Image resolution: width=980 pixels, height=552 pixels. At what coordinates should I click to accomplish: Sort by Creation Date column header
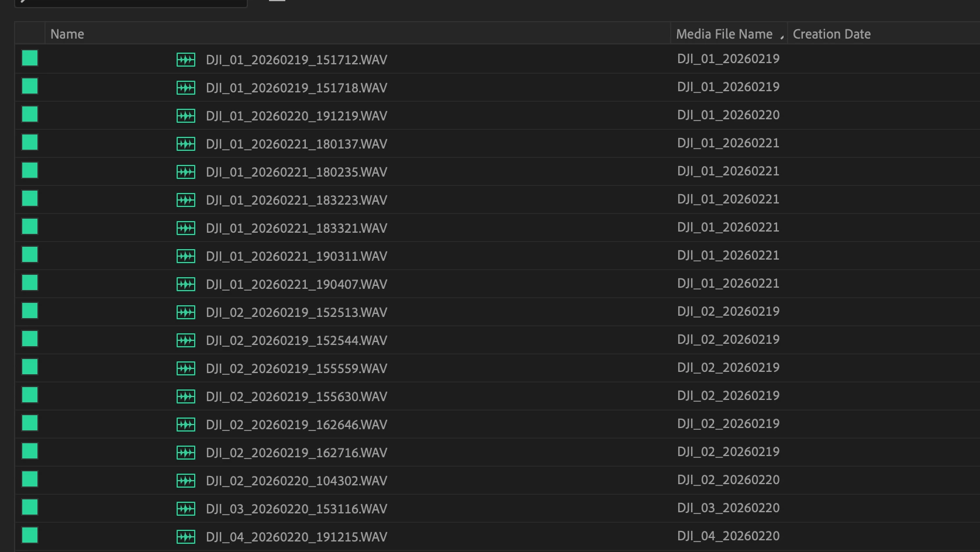point(884,34)
